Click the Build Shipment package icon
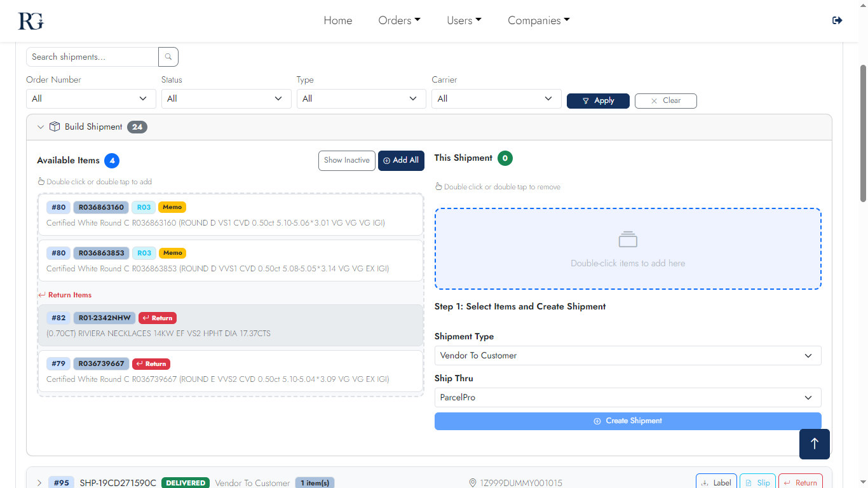This screenshot has height=488, width=868. click(55, 126)
